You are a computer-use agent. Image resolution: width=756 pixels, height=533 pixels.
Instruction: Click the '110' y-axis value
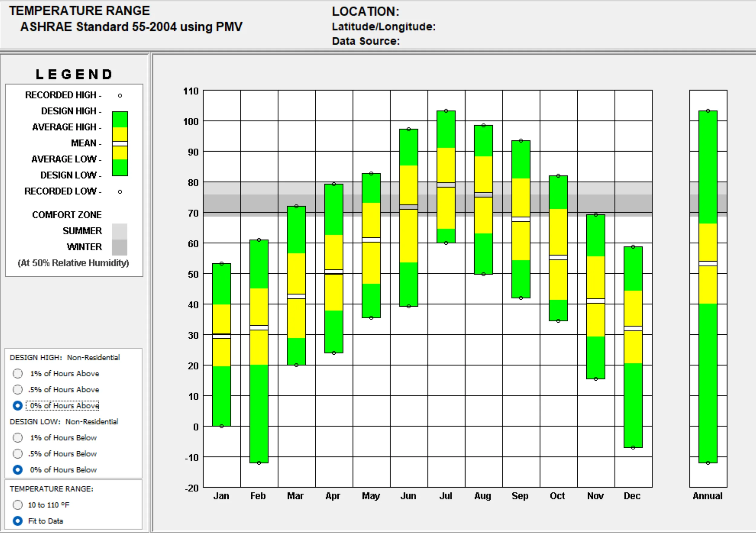[191, 91]
